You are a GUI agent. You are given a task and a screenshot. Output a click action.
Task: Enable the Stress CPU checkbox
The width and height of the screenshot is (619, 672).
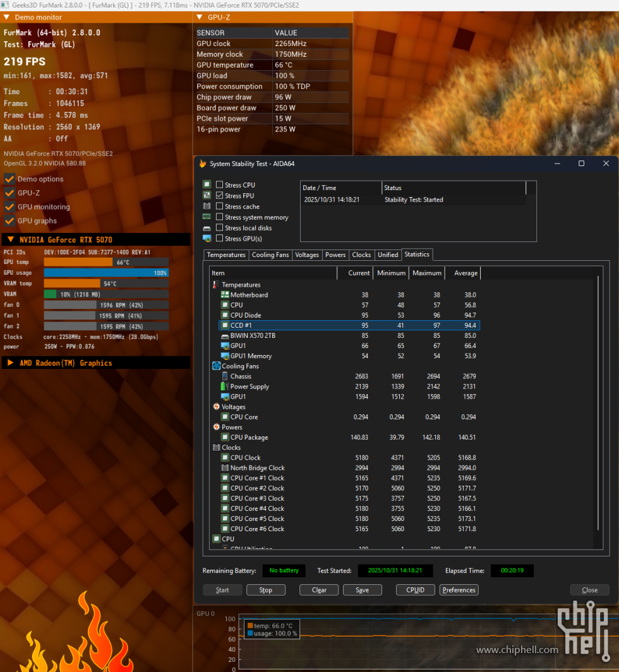(219, 184)
